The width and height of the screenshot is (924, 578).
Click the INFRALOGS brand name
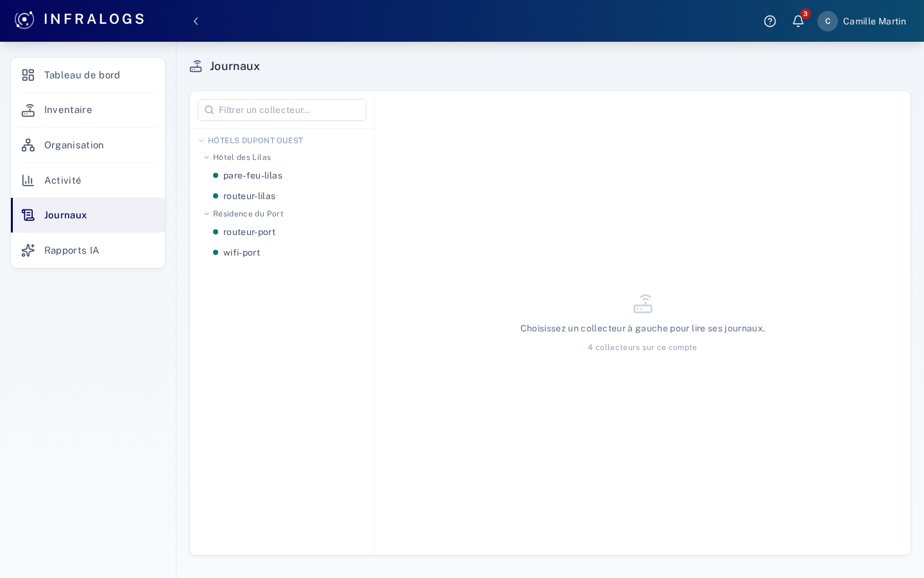pyautogui.click(x=94, y=19)
